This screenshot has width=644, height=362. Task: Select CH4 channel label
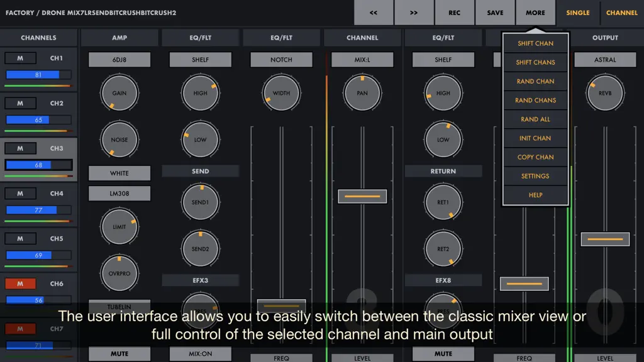[56, 194]
